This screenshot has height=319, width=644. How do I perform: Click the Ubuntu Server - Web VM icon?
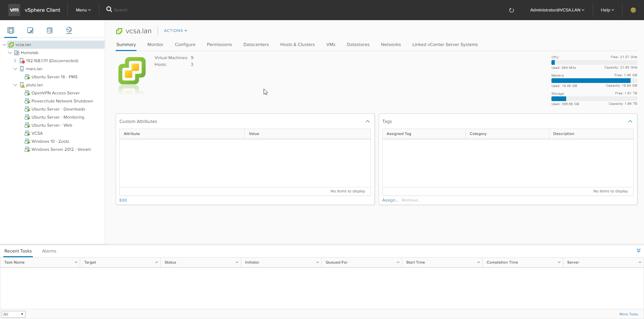click(28, 125)
